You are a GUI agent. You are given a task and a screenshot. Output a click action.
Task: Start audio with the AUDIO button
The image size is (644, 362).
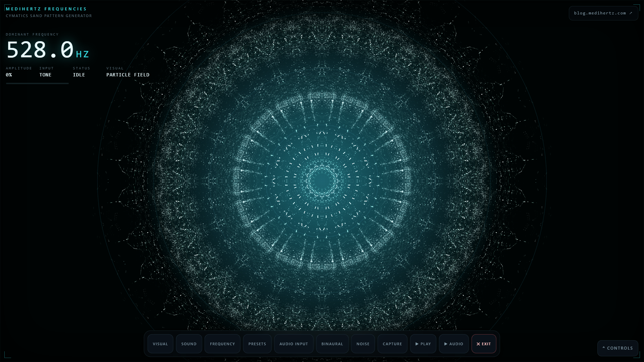click(454, 344)
